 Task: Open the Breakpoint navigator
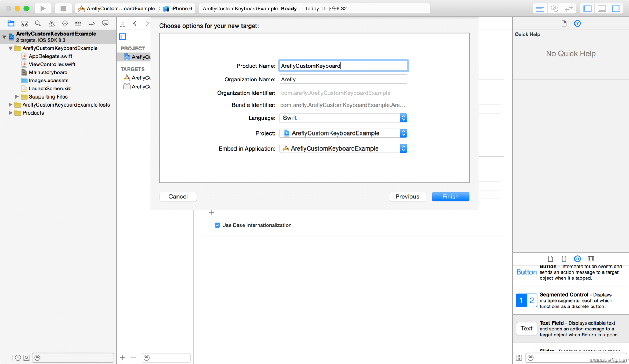click(92, 23)
